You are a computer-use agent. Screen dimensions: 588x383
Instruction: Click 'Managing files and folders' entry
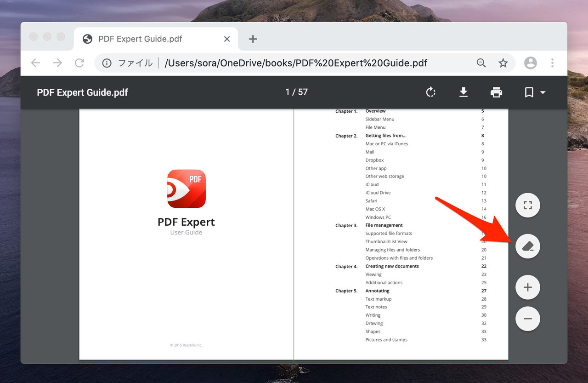pos(393,250)
